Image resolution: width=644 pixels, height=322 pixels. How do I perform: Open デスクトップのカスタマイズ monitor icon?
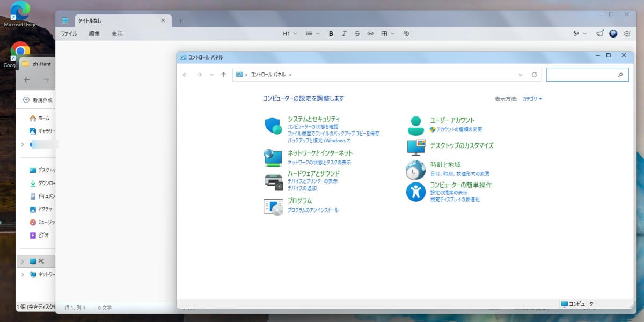tap(416, 147)
